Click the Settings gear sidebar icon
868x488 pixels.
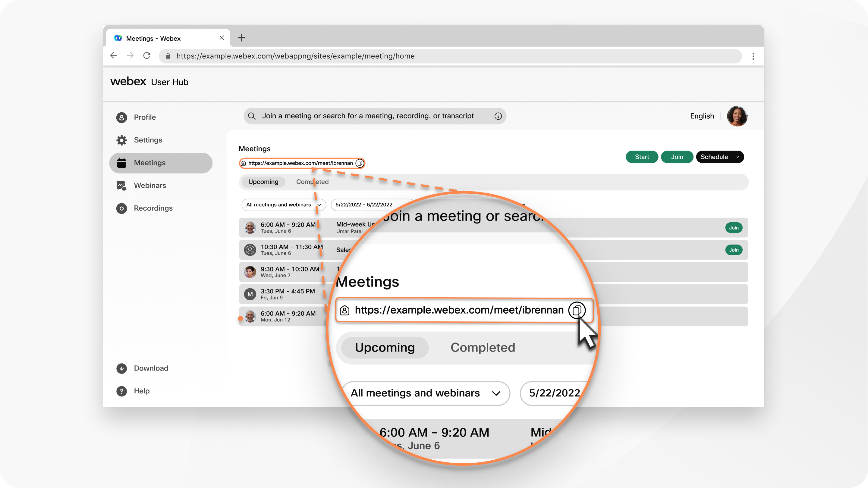pyautogui.click(x=121, y=140)
